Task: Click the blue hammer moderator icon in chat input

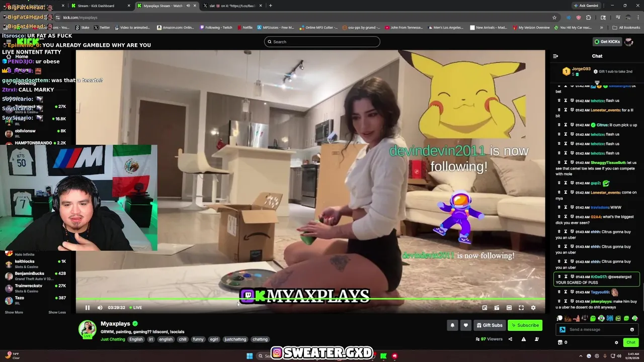Action: [x=562, y=330]
